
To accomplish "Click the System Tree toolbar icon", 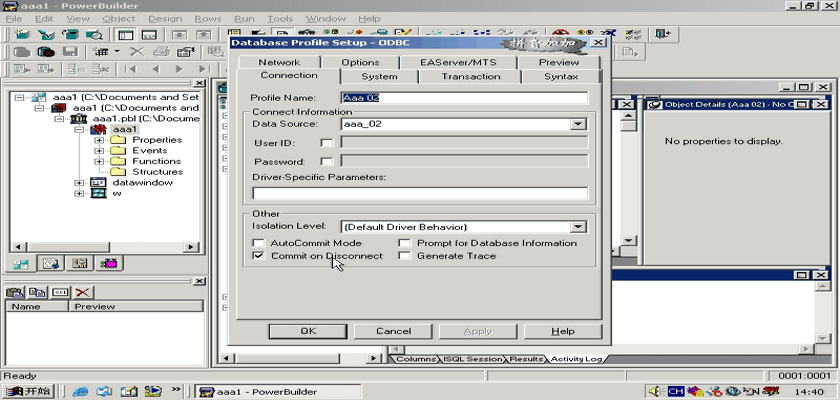I will click(x=126, y=35).
